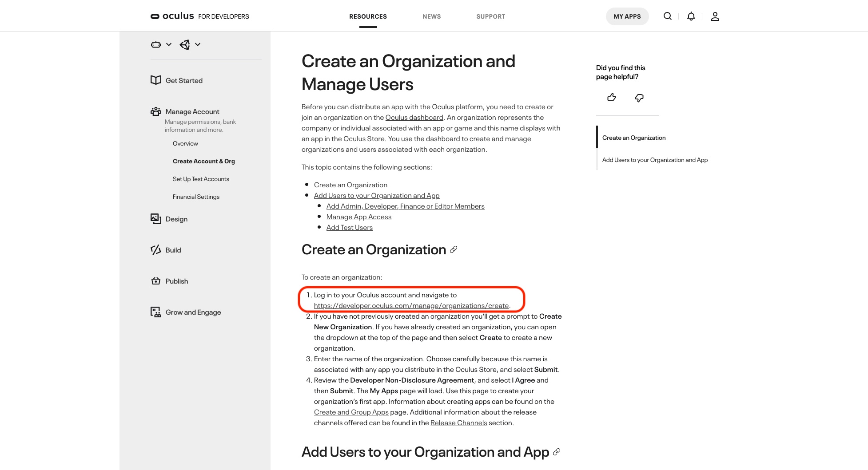Image resolution: width=868 pixels, height=470 pixels.
Task: Open Create and Group Apps link
Action: (x=351, y=412)
